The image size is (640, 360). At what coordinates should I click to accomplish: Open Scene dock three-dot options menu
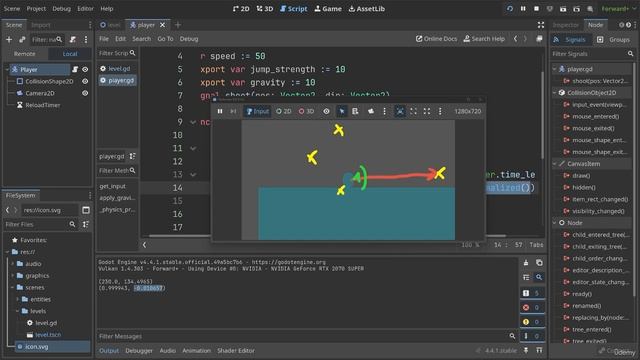tap(86, 40)
